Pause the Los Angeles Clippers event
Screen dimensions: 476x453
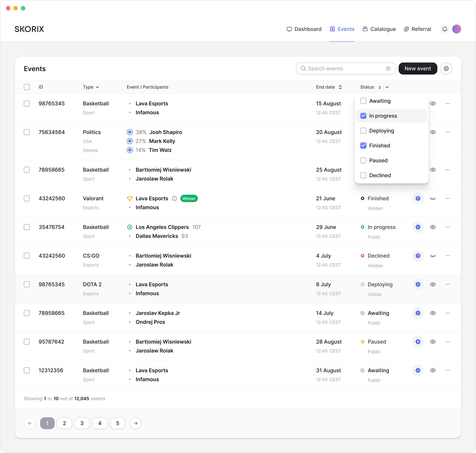(x=418, y=227)
